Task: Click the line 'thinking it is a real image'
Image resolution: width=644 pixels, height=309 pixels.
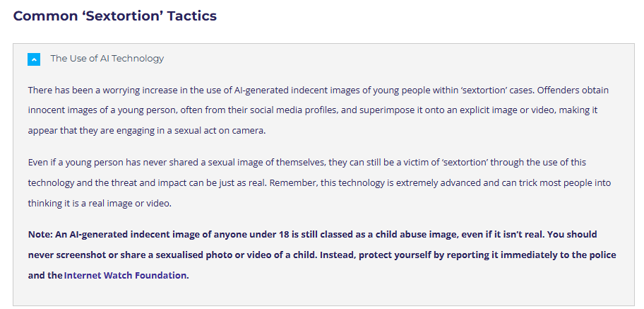Action: [x=100, y=203]
